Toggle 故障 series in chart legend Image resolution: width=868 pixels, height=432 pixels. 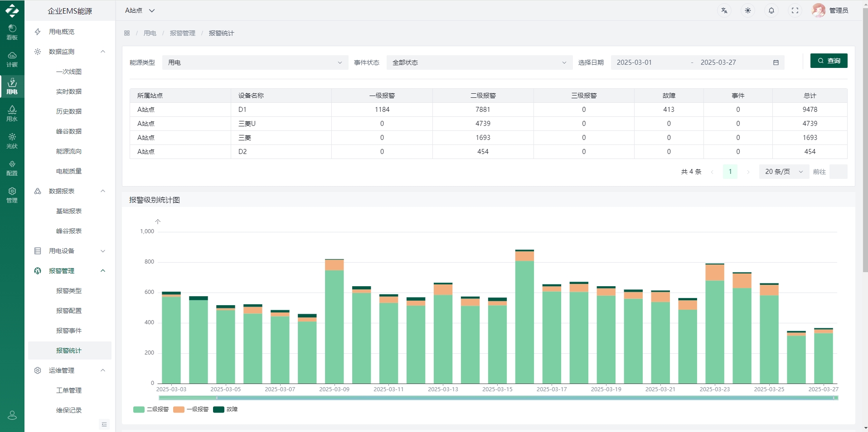[x=226, y=409]
